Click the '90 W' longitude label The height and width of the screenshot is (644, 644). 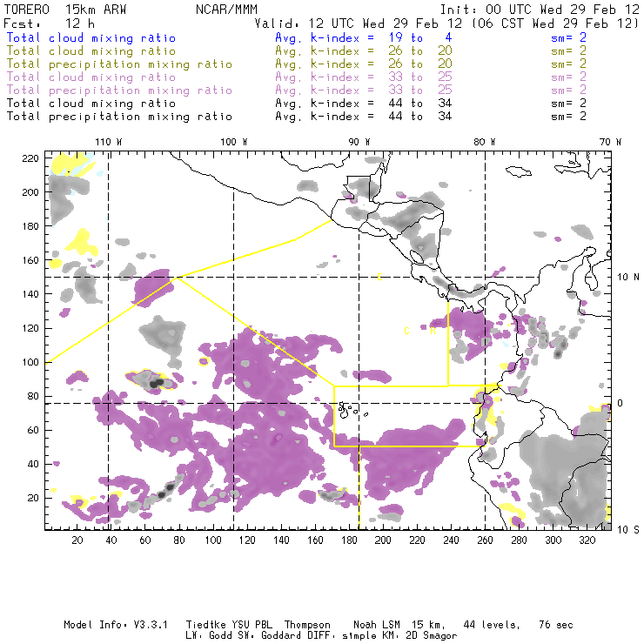tap(359, 142)
